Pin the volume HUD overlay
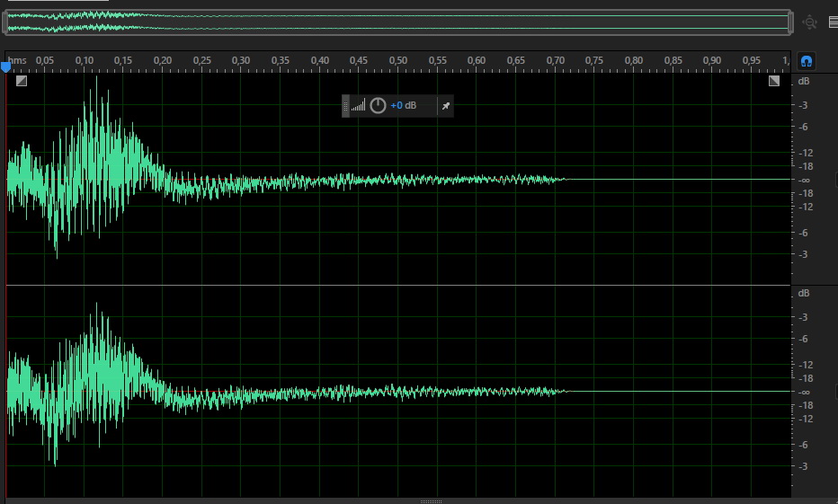The width and height of the screenshot is (838, 504). [x=446, y=106]
